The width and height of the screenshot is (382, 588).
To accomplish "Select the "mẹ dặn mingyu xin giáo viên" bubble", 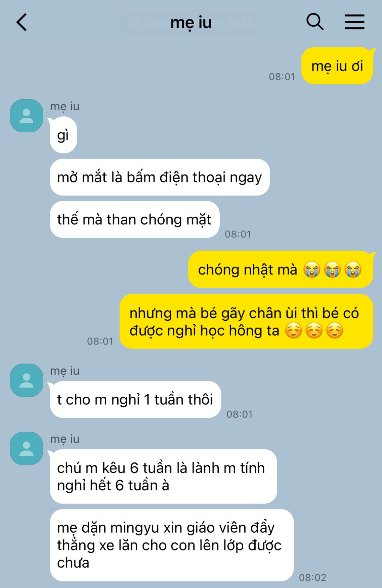I will (x=171, y=545).
